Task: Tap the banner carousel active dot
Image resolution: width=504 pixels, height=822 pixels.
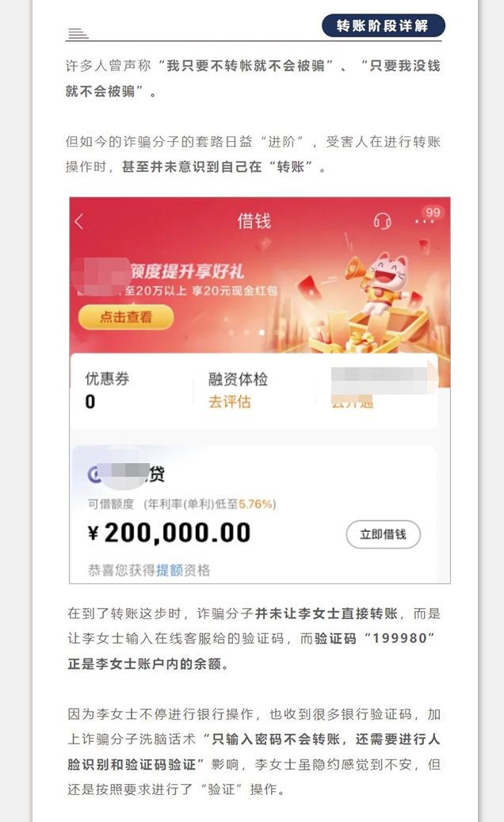Action: click(262, 332)
